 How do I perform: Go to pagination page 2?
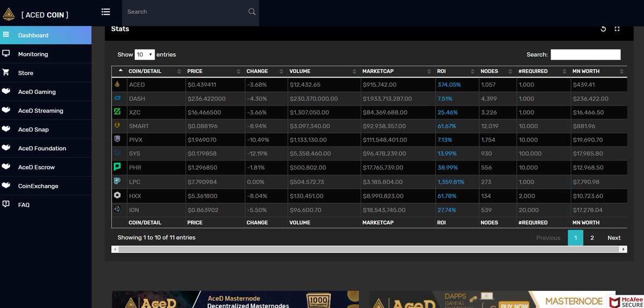[592, 238]
